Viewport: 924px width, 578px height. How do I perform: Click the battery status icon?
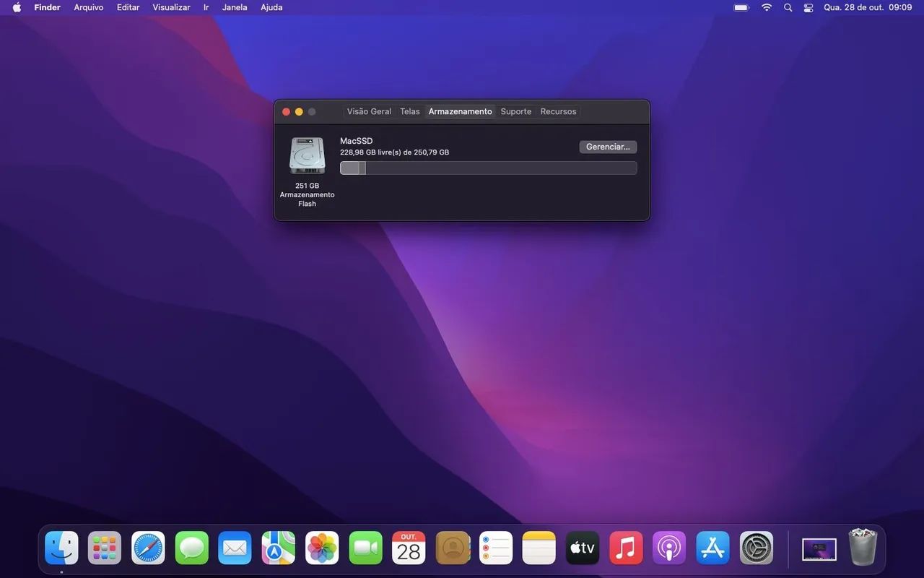coord(742,7)
